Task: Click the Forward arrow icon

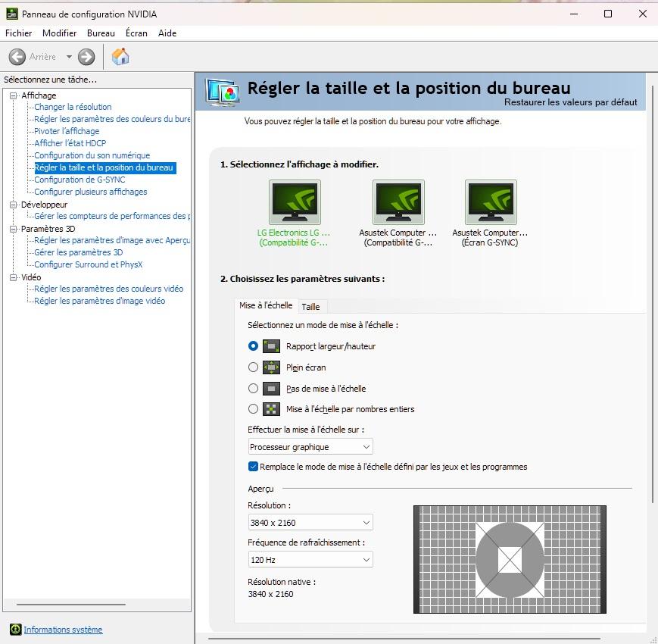Action: coord(86,57)
